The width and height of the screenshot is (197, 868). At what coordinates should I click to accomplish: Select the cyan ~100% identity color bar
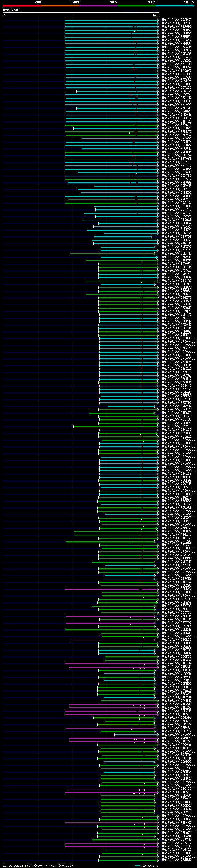tap(175, 6)
